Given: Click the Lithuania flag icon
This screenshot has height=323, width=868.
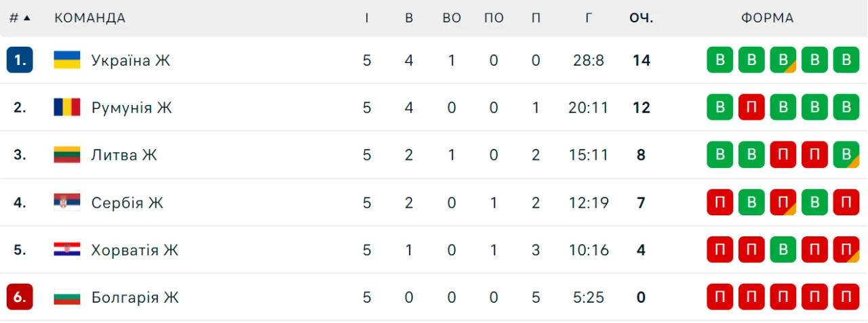Looking at the screenshot, I should (x=67, y=155).
